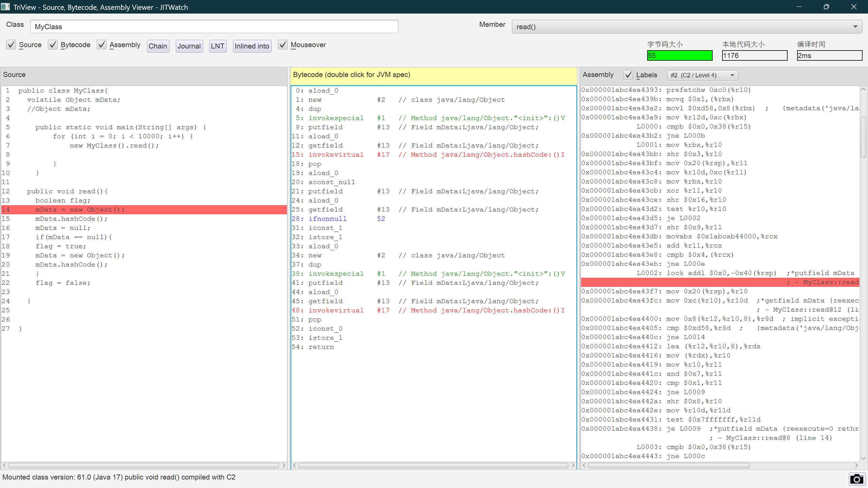Screen dimensions: 868x488
Task: Select assembly line 'prefetchw 0xc0(%r10)'
Action: [720, 90]
